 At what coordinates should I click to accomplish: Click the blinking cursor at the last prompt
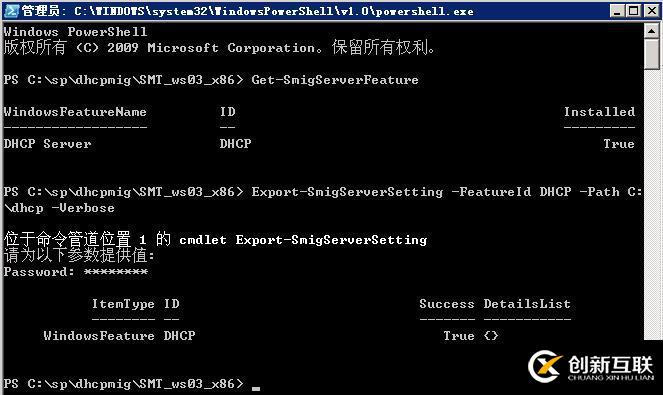tap(256, 388)
